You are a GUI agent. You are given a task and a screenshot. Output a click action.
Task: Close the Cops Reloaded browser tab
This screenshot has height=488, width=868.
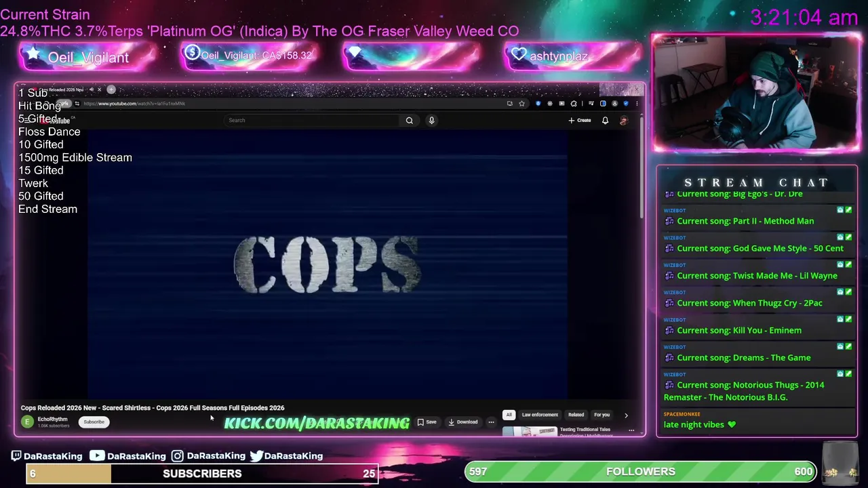(x=99, y=89)
